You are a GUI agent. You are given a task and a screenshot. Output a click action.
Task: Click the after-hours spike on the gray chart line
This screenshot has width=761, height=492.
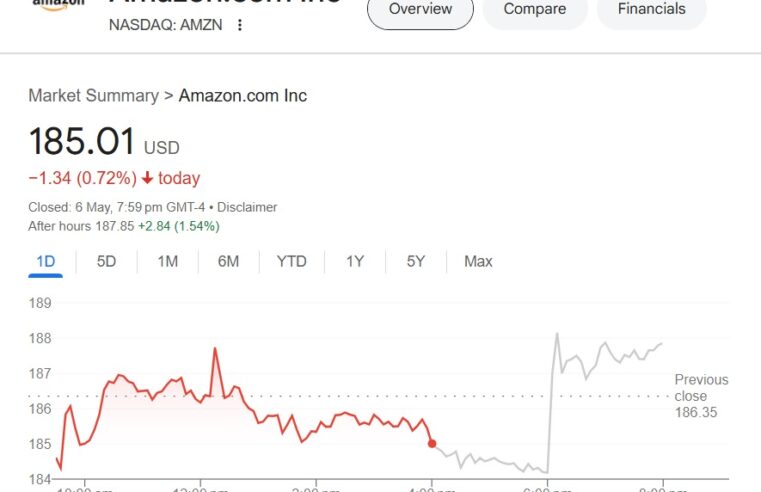point(557,334)
